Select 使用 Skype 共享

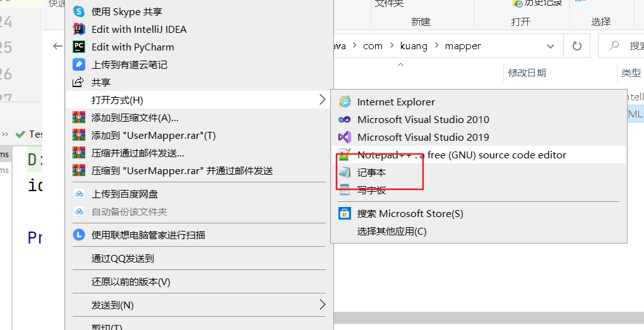click(199, 11)
